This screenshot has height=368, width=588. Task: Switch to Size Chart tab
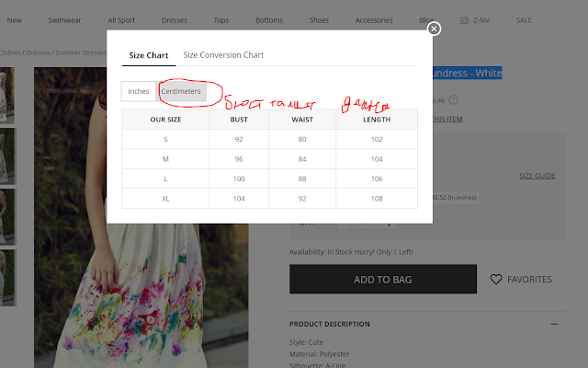pyautogui.click(x=149, y=55)
